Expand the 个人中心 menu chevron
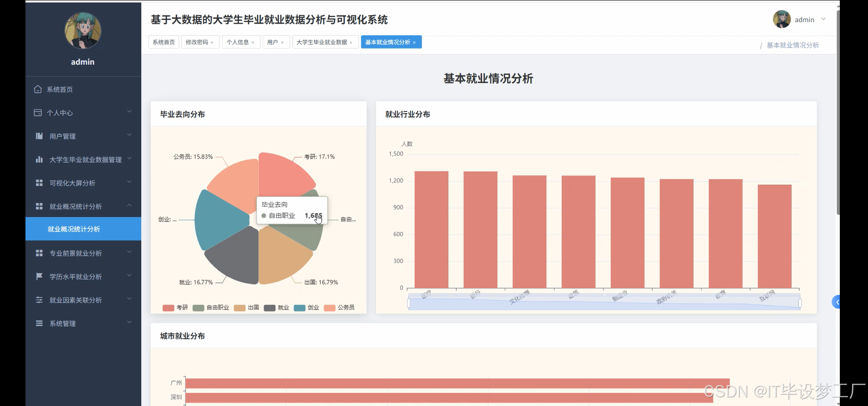This screenshot has height=406, width=868. (x=130, y=111)
